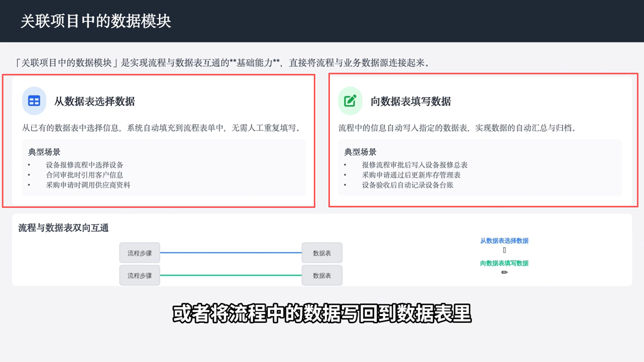This screenshot has height=362, width=644.
Task: Select the heading 向数据表填写数据 in the right card
Action: [411, 101]
